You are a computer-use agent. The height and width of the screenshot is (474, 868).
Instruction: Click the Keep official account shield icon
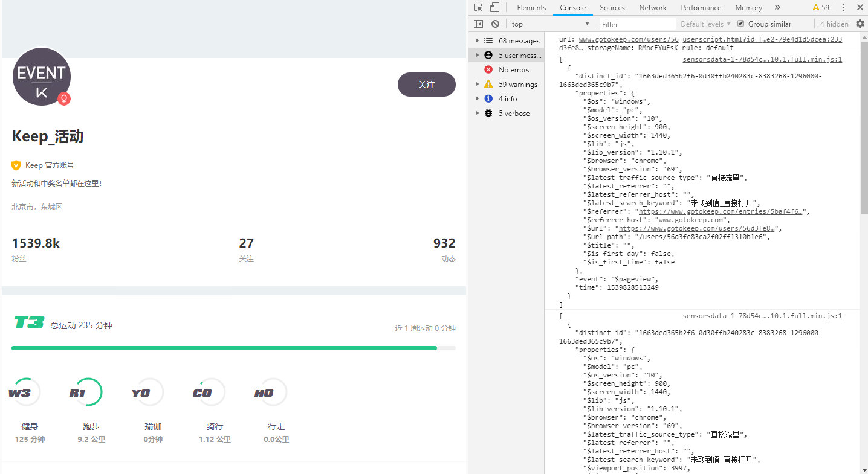[x=16, y=165]
